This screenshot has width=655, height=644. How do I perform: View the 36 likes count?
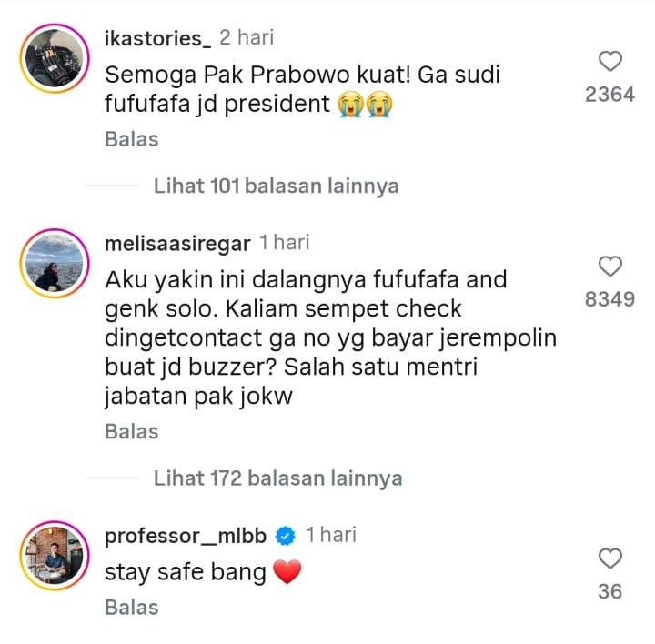click(x=610, y=591)
